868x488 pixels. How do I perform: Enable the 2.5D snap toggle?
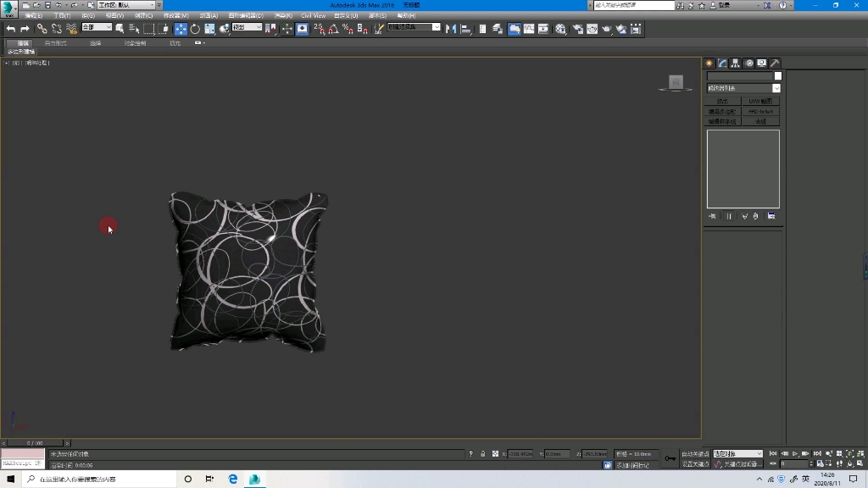click(320, 29)
